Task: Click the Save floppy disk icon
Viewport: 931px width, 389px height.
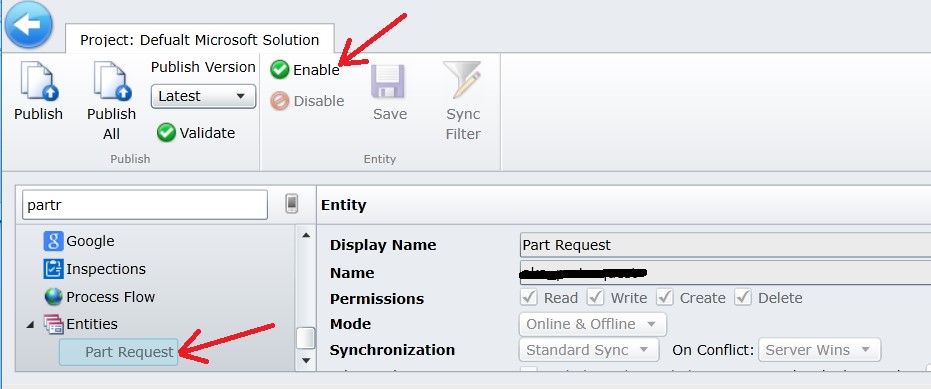Action: coord(388,81)
